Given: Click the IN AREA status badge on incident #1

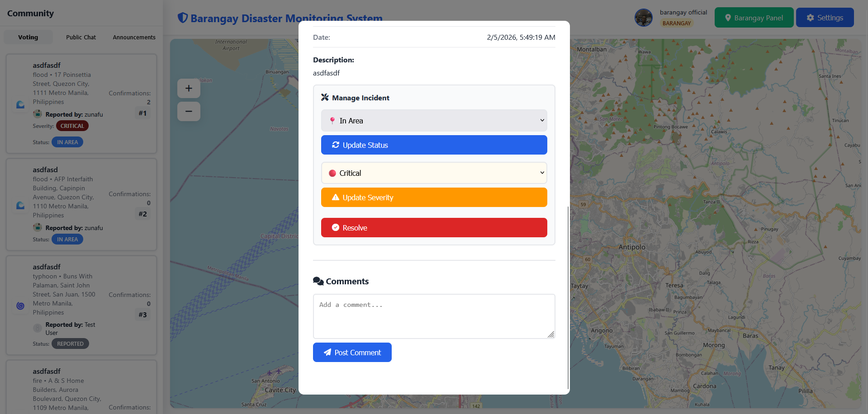Looking at the screenshot, I should pyautogui.click(x=67, y=142).
